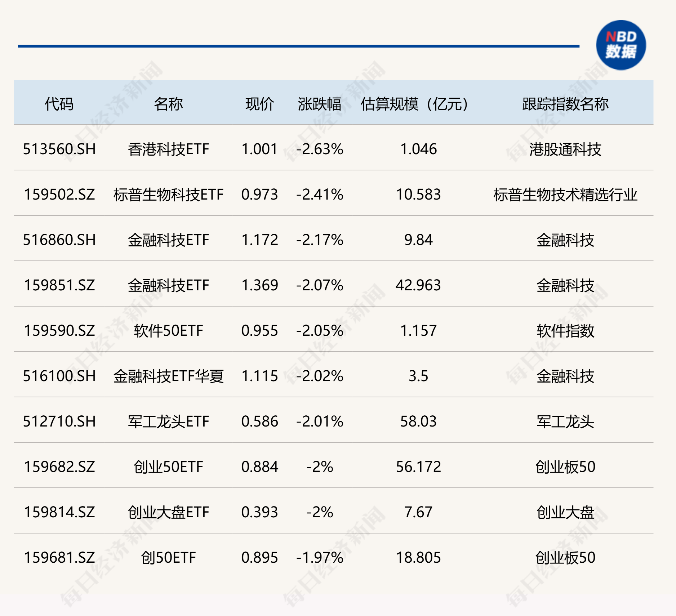Image resolution: width=676 pixels, height=616 pixels.
Task: Click the name 创业大盘ETF
Action: point(168,512)
